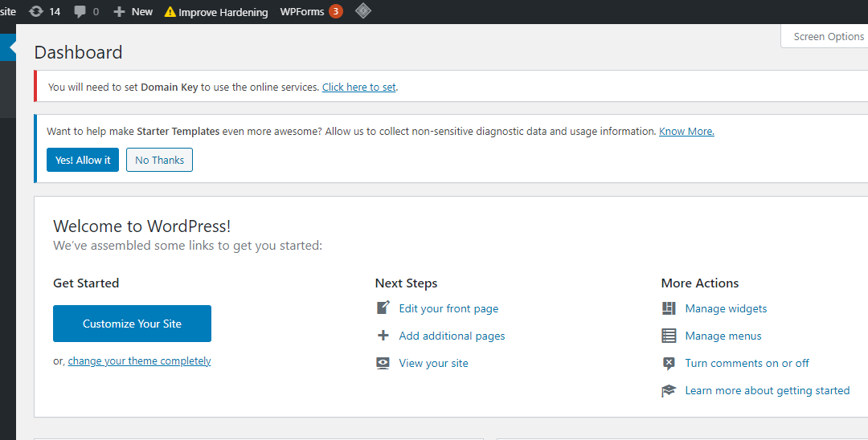Click the diamond-shaped icon after WPForms
Screen dimensions: 868x440
click(x=363, y=10)
